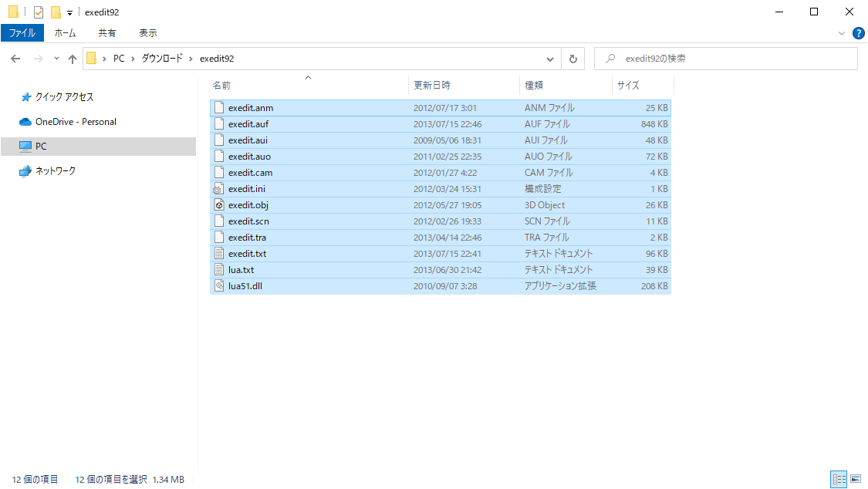
Task: Expand path chevron after PC
Action: [133, 59]
